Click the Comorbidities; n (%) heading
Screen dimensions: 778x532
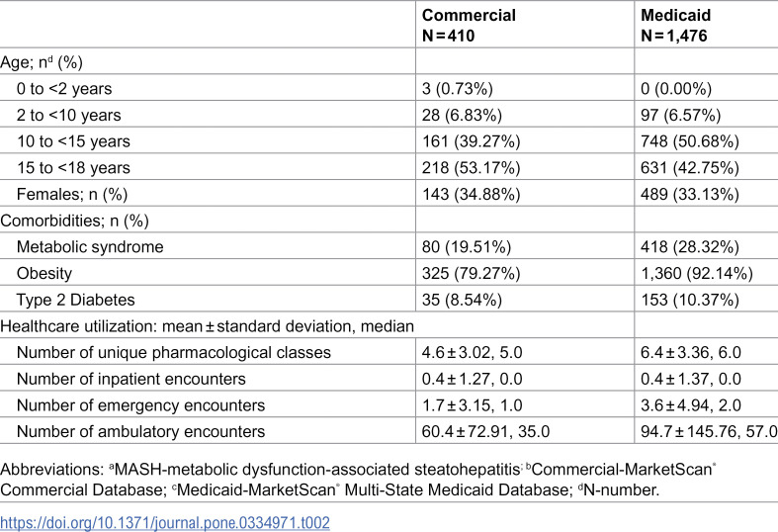74,220
